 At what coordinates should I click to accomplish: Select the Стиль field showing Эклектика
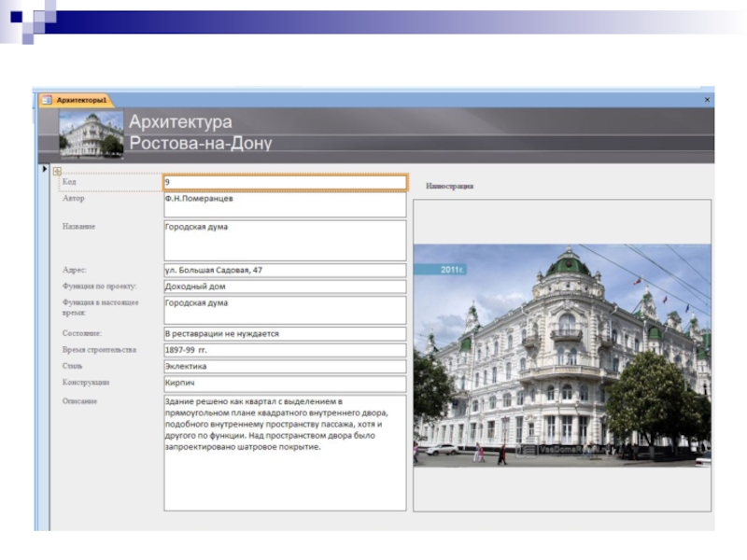(x=285, y=367)
